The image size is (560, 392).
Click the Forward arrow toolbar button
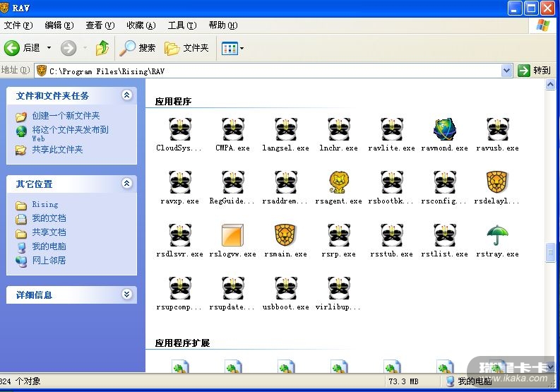(x=68, y=48)
